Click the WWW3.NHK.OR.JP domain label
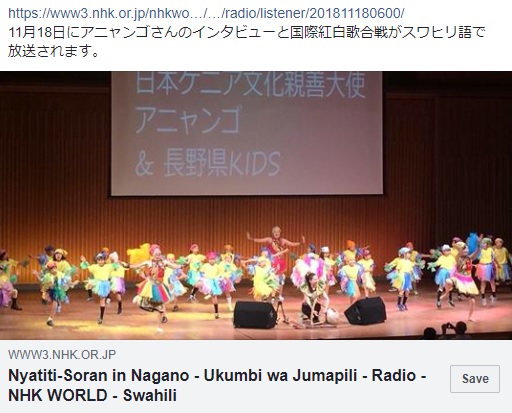 (x=62, y=354)
